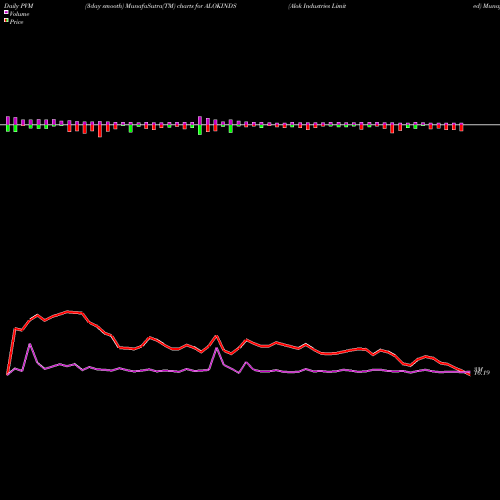Click the Alok Industries Limit company name
The width and height of the screenshot is (500, 500).
click(317, 6)
